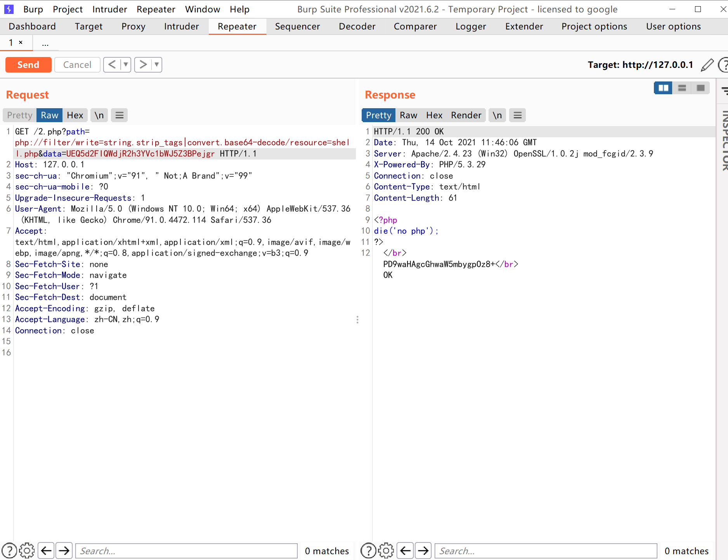Open Request search settings gear
728x560 pixels.
(x=27, y=551)
